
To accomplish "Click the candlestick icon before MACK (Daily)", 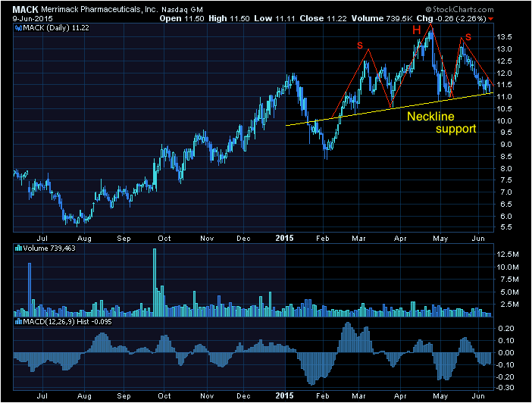I will coord(18,28).
